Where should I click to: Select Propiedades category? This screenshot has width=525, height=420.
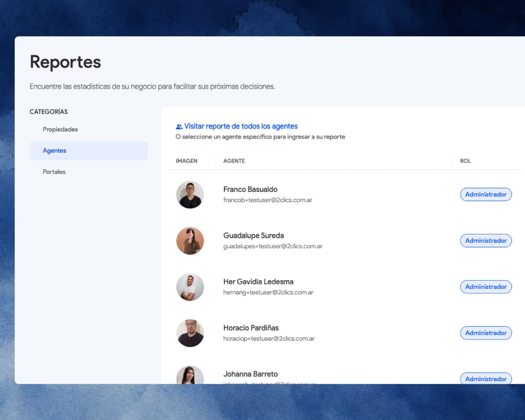click(x=60, y=129)
